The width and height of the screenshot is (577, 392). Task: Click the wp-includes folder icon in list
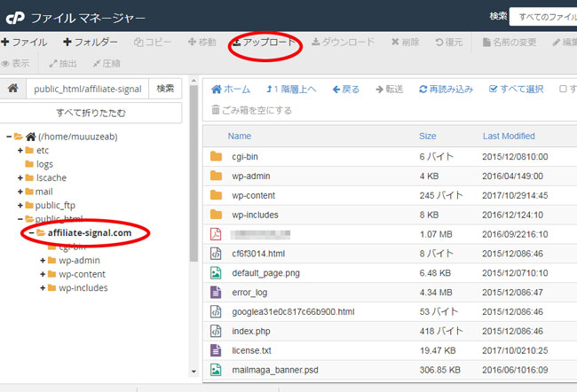click(x=216, y=215)
